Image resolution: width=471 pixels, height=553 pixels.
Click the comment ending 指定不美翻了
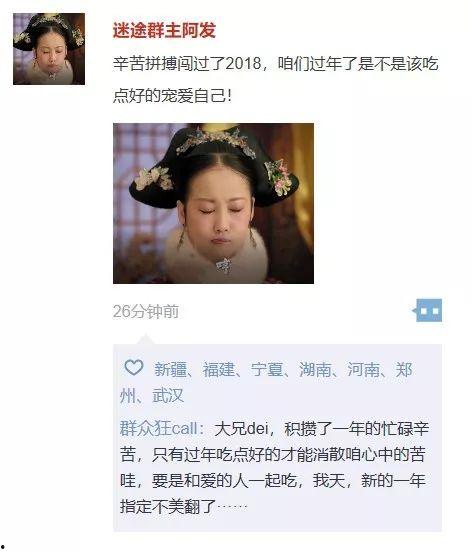coord(274,468)
